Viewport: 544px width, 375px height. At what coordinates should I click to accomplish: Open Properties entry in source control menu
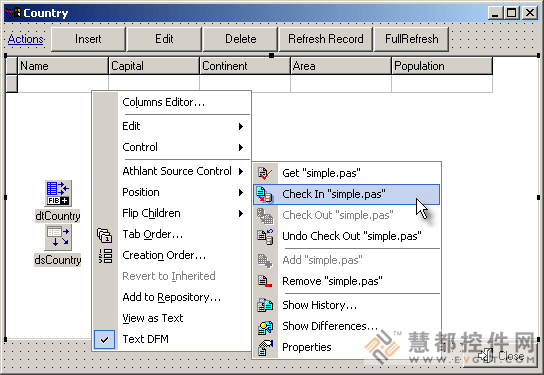coord(347,347)
